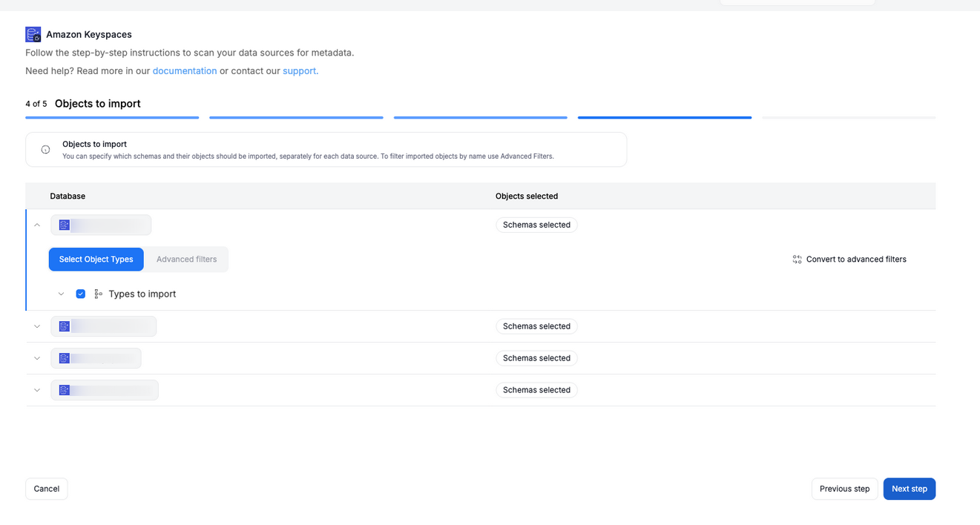Screen dimensions: 980x525
Task: Click the Amazon Keyspaces title text
Action: (89, 35)
